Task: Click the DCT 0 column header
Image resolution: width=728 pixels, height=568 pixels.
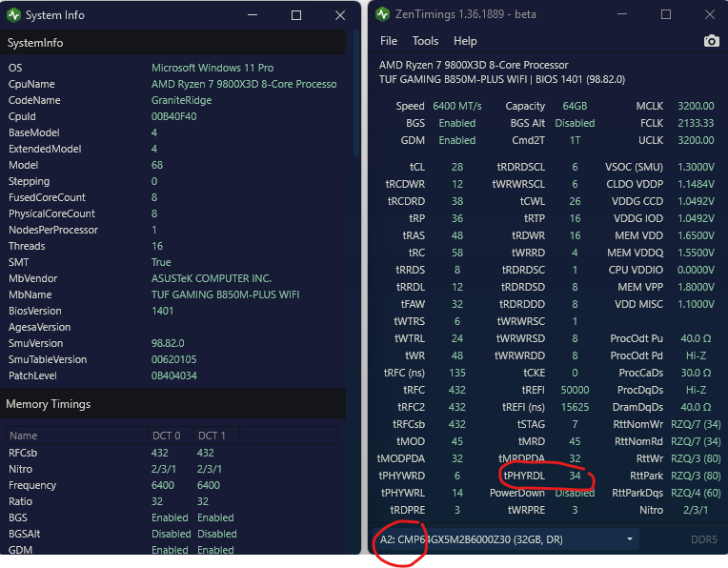Action: pyautogui.click(x=171, y=436)
